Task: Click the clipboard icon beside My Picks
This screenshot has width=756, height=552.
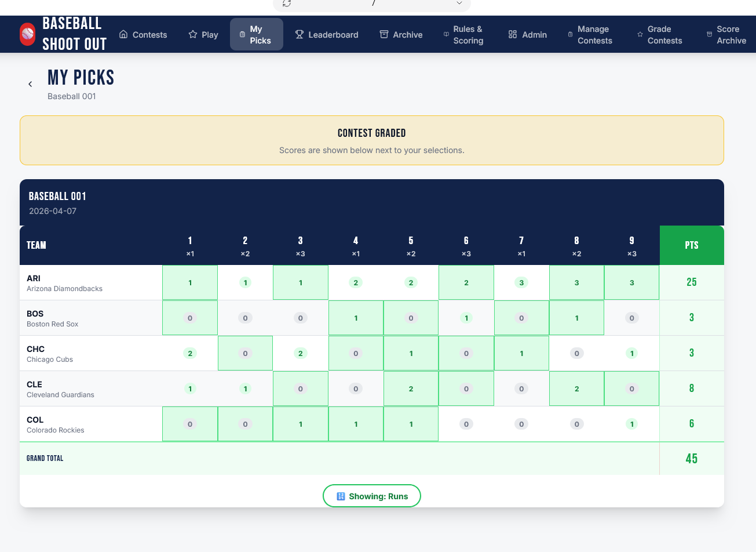Action: pos(242,34)
